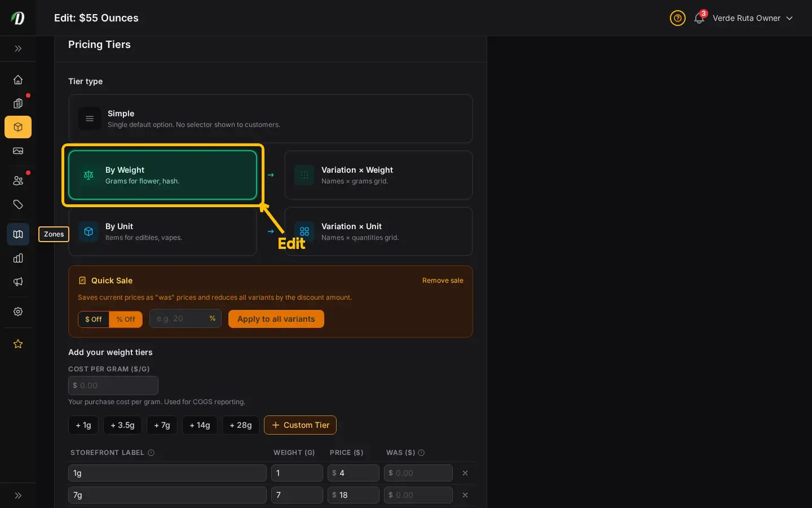Add the + 28g weight tier
Screen dimensions: 812x508
point(241,425)
